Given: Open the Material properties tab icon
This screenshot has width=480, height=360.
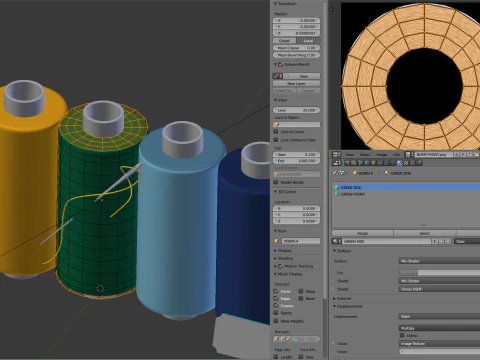Looking at the screenshot, I should (x=399, y=163).
